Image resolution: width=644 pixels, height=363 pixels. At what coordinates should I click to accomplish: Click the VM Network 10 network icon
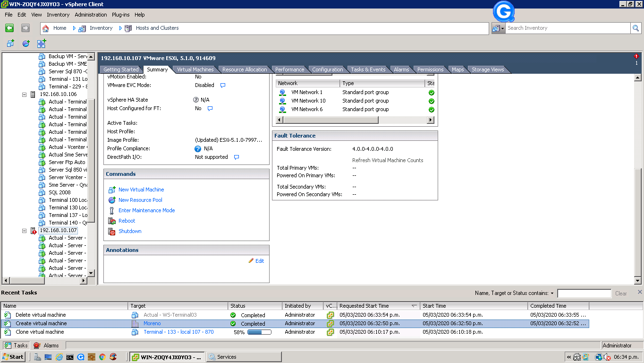click(282, 101)
